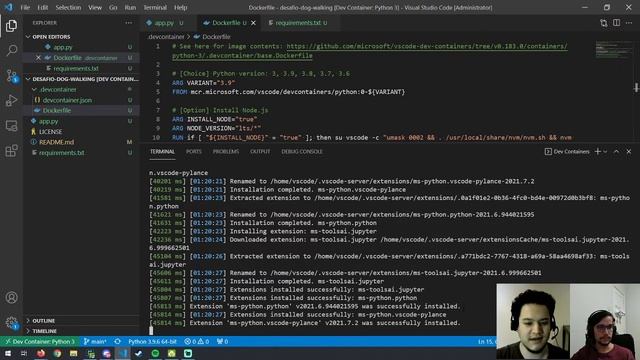
Task: Select the Output panel tab
Action: [x=260, y=151]
